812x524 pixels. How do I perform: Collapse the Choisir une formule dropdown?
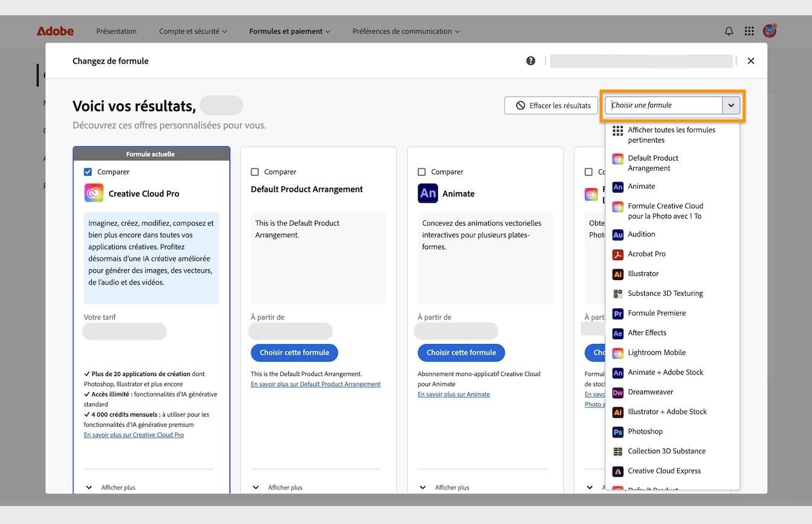(730, 104)
